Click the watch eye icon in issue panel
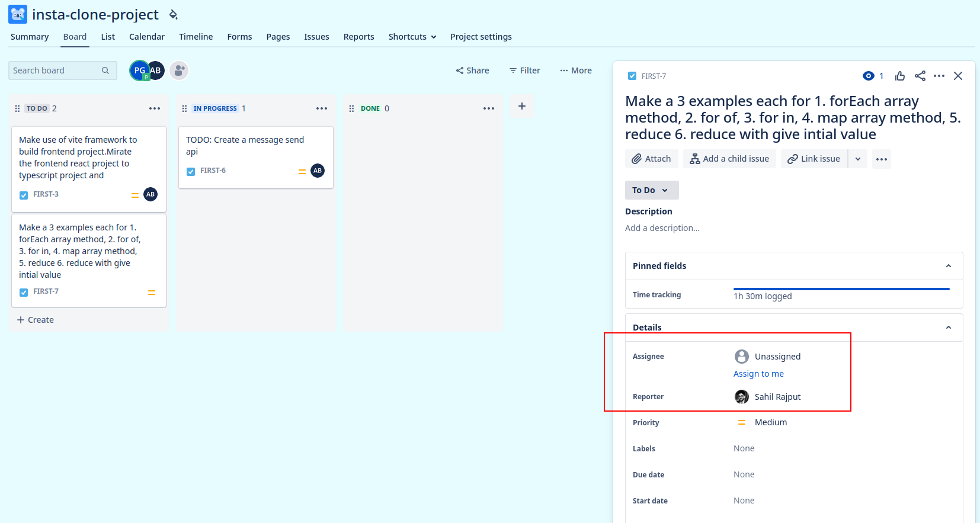 coord(869,76)
